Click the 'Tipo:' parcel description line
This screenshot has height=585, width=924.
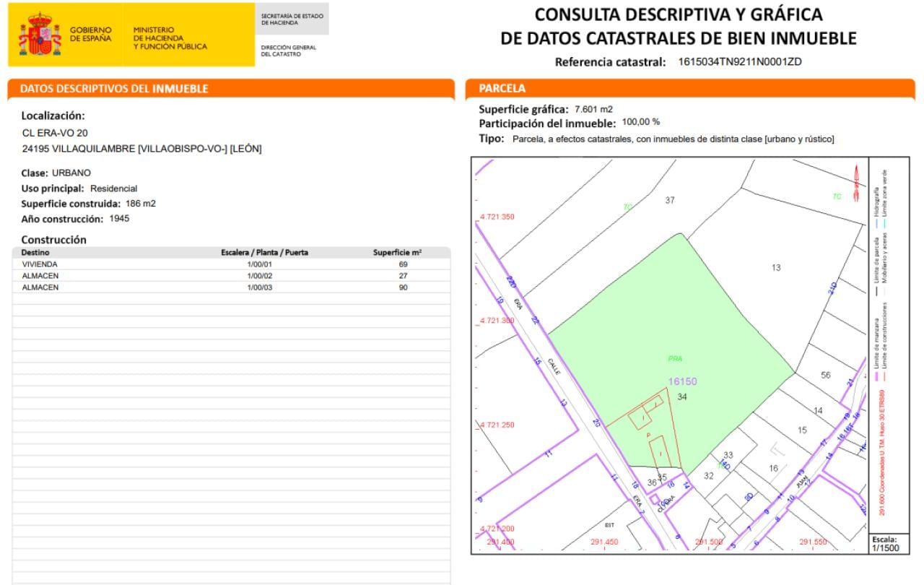pyautogui.click(x=657, y=139)
